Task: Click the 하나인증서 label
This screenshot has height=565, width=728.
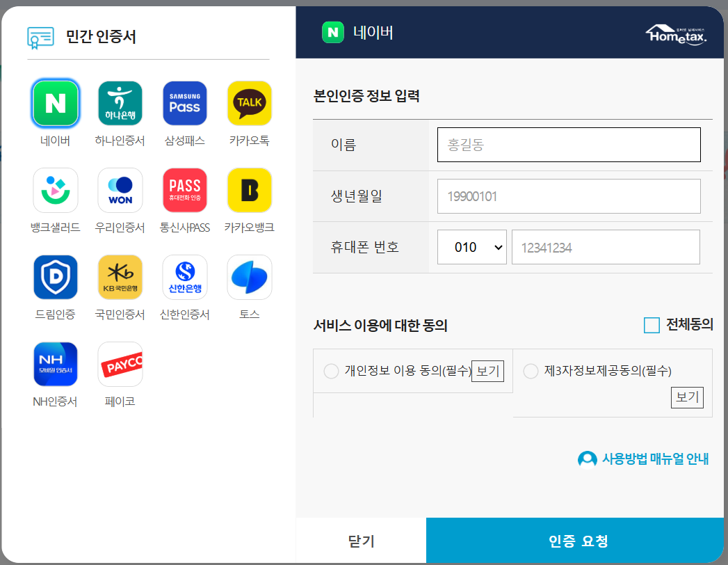Action: (x=120, y=141)
